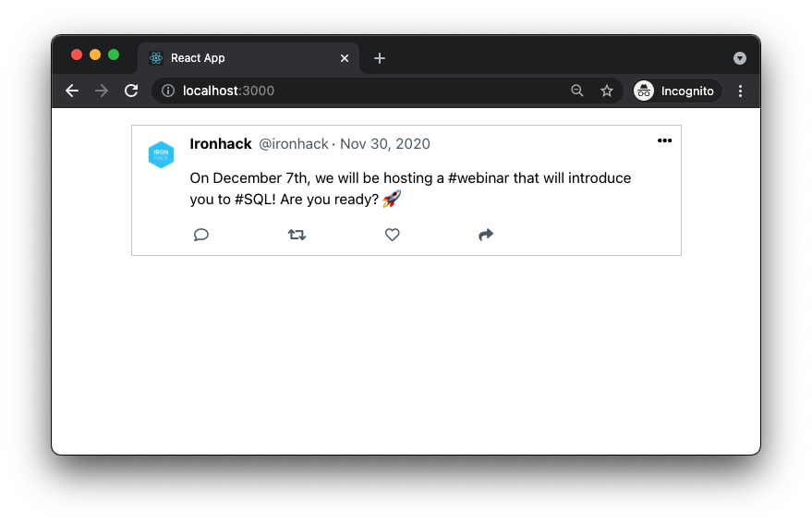Click the @ironhack handle text
Screen dimensions: 812x523
(x=293, y=144)
